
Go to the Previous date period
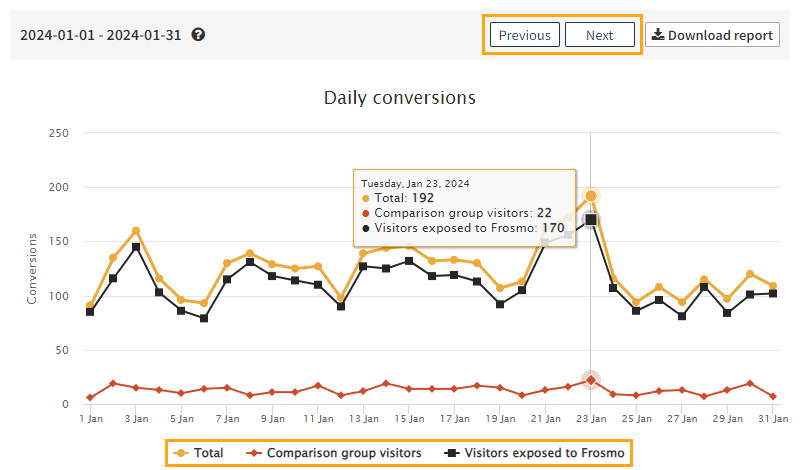coord(524,35)
